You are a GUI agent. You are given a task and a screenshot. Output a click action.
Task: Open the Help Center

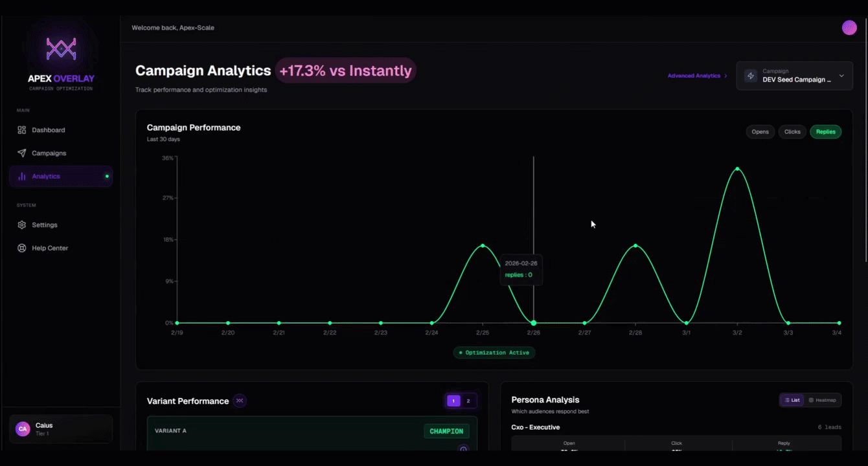(x=48, y=248)
